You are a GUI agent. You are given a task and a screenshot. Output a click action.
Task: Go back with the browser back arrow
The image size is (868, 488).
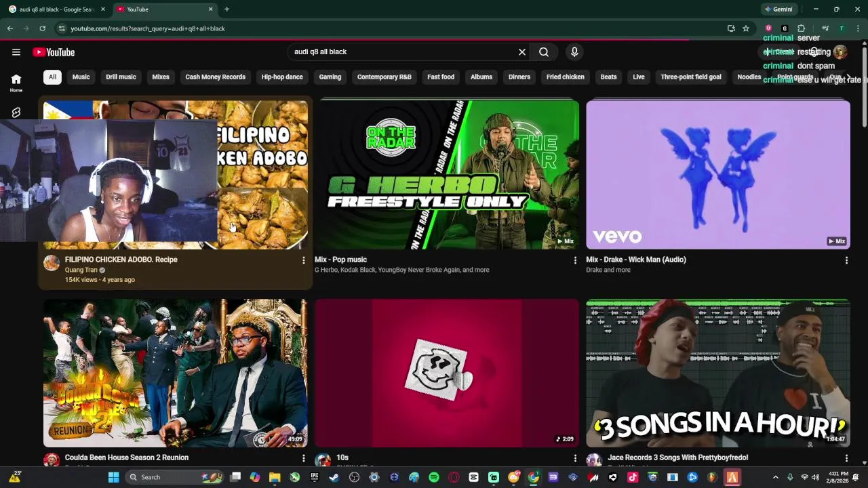[9, 28]
